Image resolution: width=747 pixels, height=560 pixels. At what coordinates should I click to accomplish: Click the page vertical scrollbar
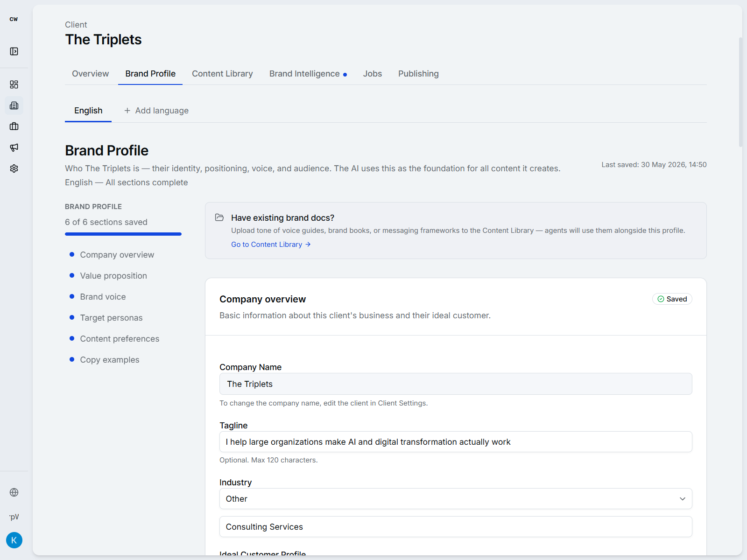pyautogui.click(x=740, y=92)
